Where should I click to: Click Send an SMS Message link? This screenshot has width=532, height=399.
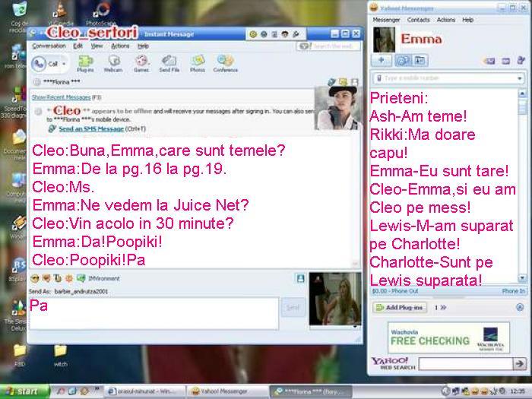point(90,128)
